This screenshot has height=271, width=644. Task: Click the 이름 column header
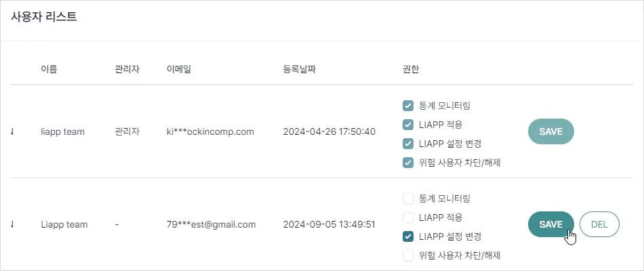[x=49, y=69]
